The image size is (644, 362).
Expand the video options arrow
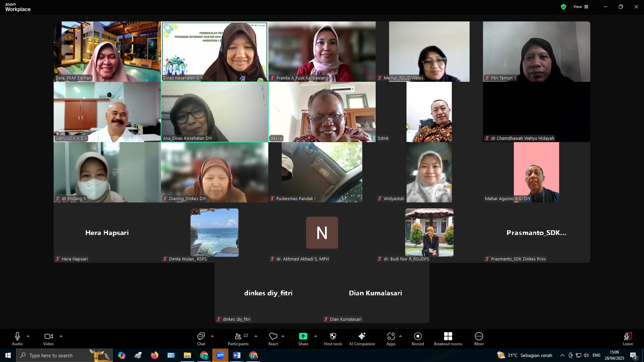click(61, 336)
